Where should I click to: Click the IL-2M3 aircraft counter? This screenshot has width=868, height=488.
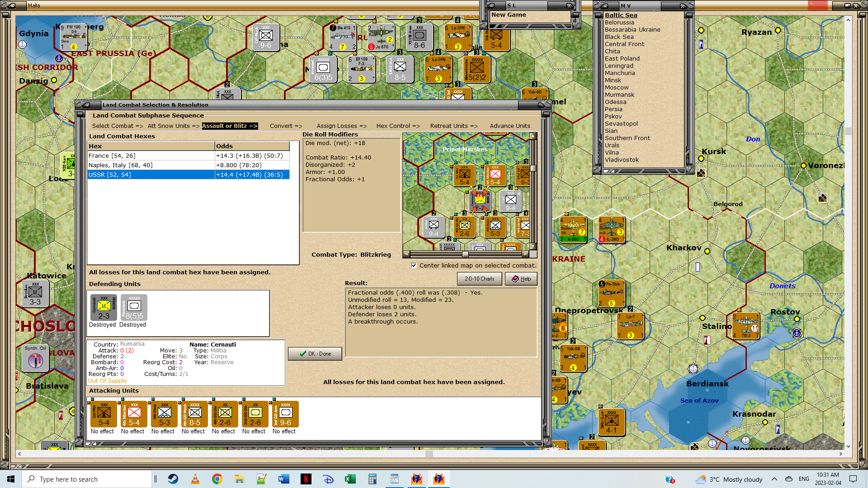click(611, 230)
